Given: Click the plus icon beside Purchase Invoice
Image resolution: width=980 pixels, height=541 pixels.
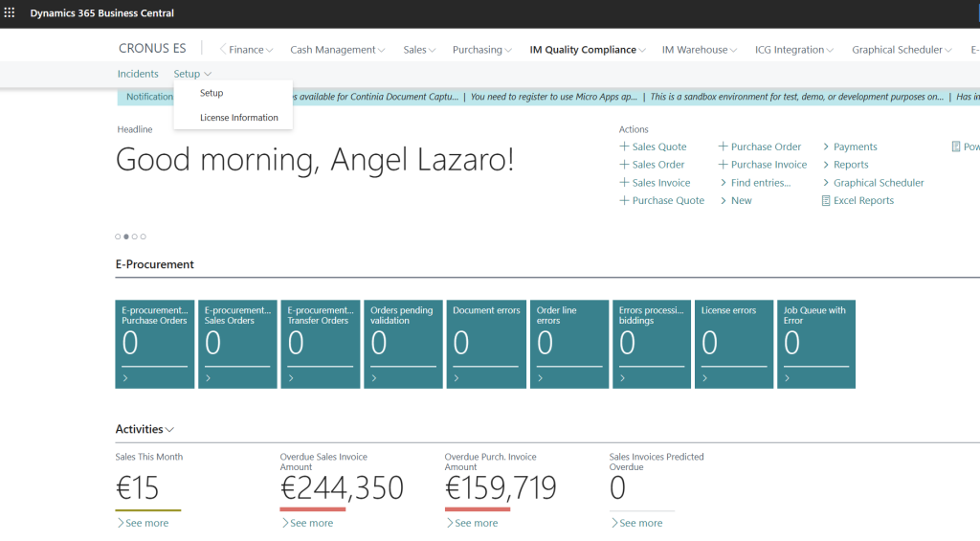Looking at the screenshot, I should pyautogui.click(x=723, y=165).
